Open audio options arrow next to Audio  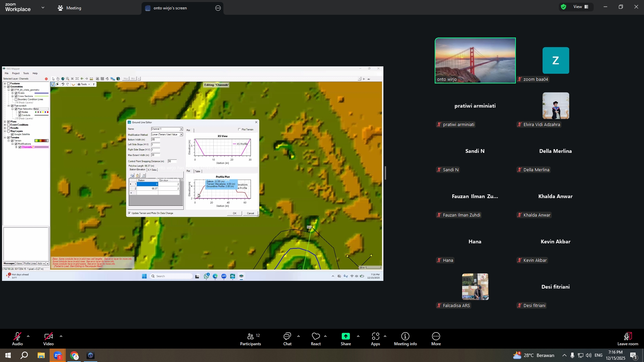pos(28,336)
